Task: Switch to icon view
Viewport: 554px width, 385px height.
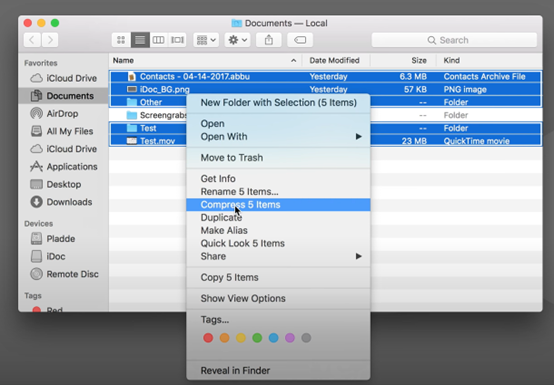Action: (121, 40)
